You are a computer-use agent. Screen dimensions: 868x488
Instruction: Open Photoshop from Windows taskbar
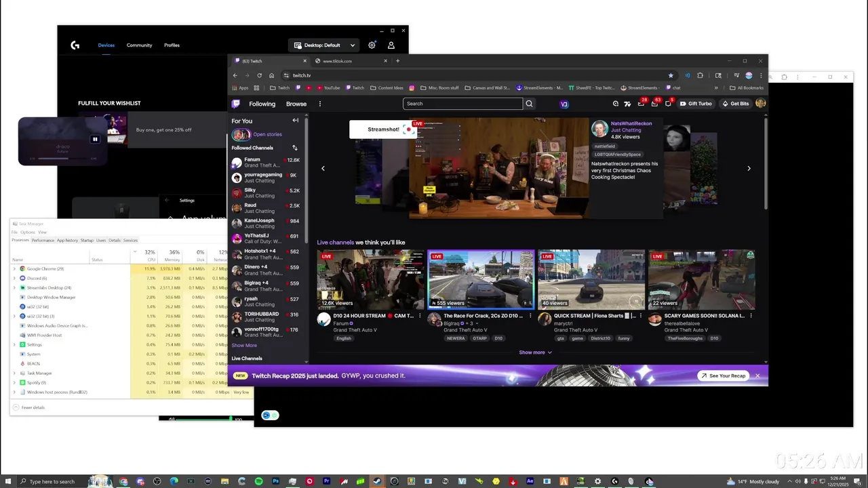[x=276, y=481]
